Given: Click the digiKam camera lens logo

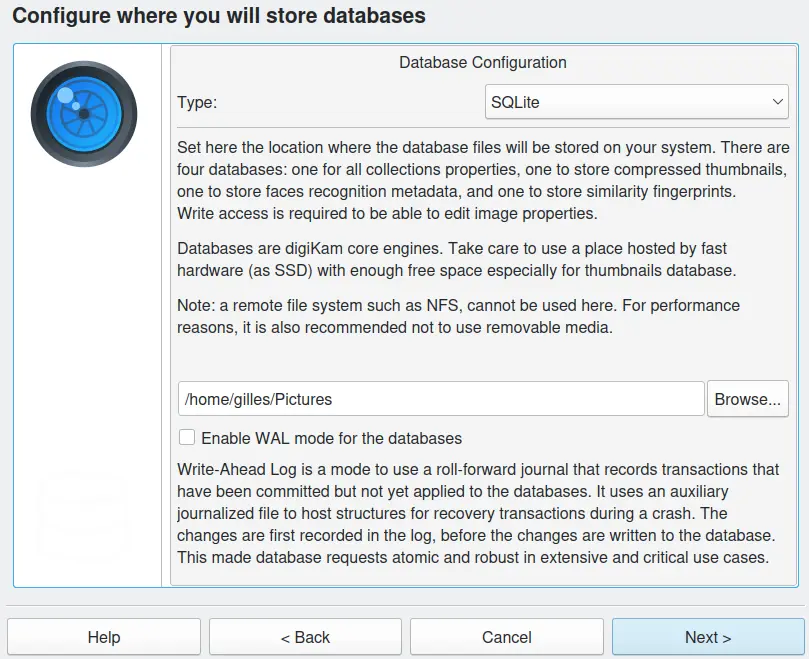Looking at the screenshot, I should pos(83,114).
